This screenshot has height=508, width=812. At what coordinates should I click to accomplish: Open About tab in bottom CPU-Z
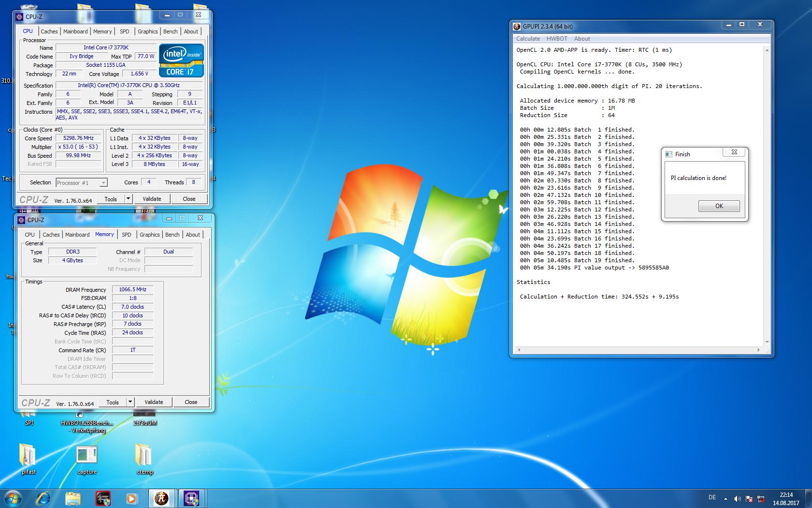[193, 235]
